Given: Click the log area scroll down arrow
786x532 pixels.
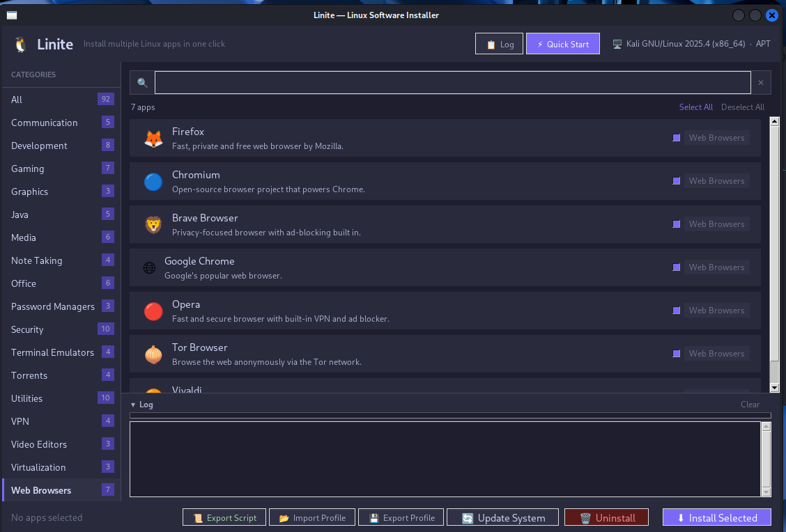Looking at the screenshot, I should [x=766, y=492].
